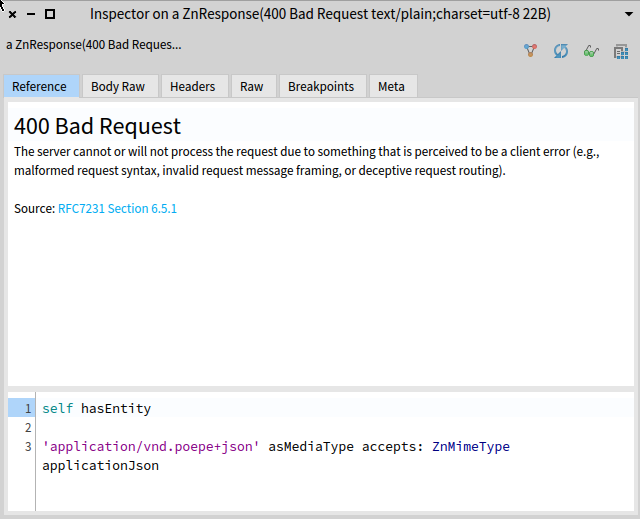
Task: Click the 'a ZnResponse(400 Bad Reques...' label
Action: click(x=93, y=44)
